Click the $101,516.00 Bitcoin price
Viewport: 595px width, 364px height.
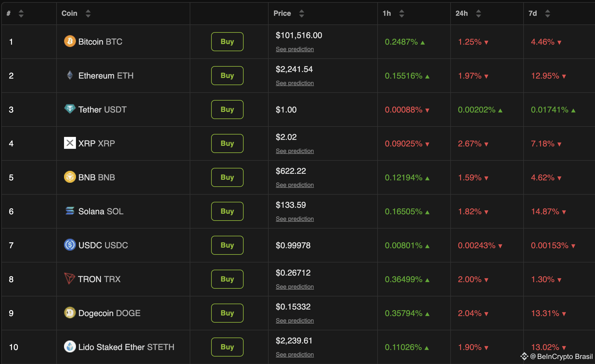pos(299,35)
